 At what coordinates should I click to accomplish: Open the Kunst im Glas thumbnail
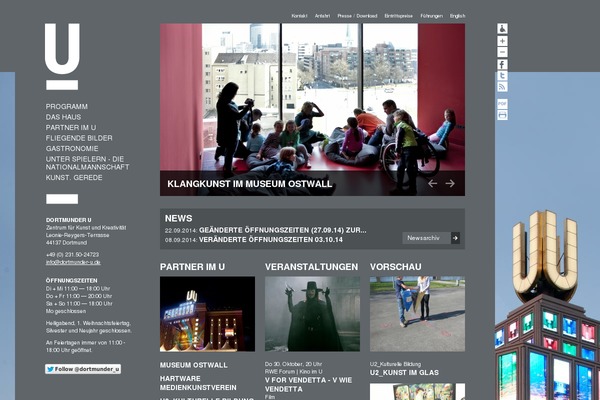[x=417, y=314]
